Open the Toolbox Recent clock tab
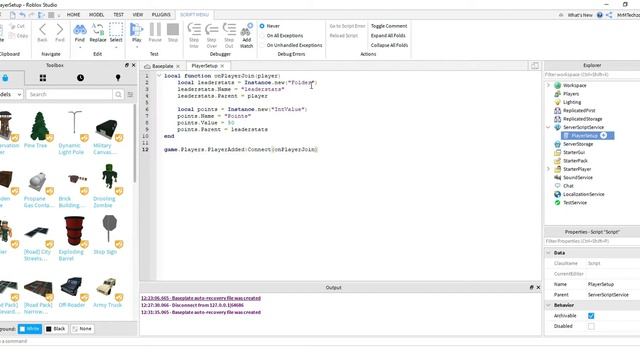Viewport: 640px width, 360px height. click(80, 78)
